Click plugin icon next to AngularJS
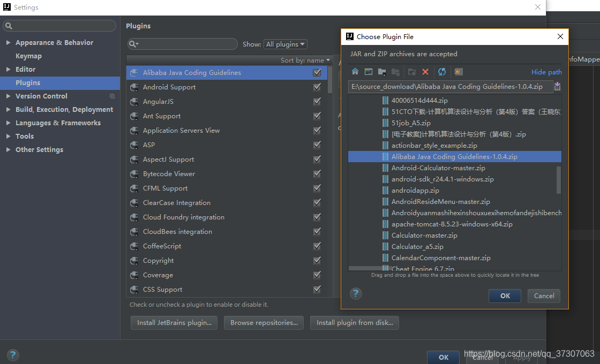Viewport: 600px width, 364px height. pyautogui.click(x=134, y=102)
